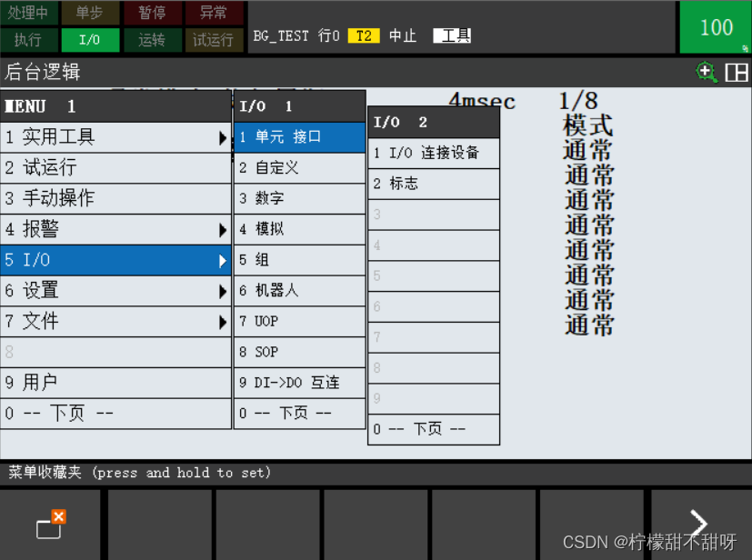Expand the 设置 submenu arrow
The height and width of the screenshot is (560, 752).
(x=223, y=292)
